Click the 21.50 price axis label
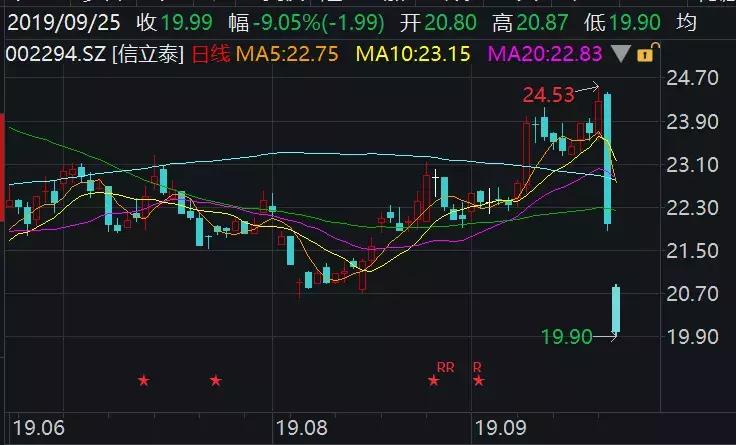 point(692,251)
